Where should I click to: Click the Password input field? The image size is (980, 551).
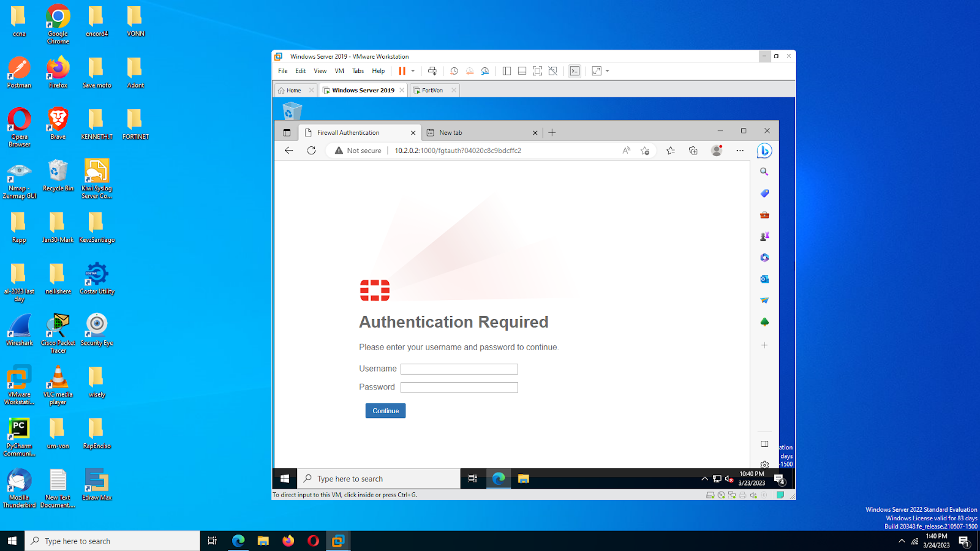459,388
